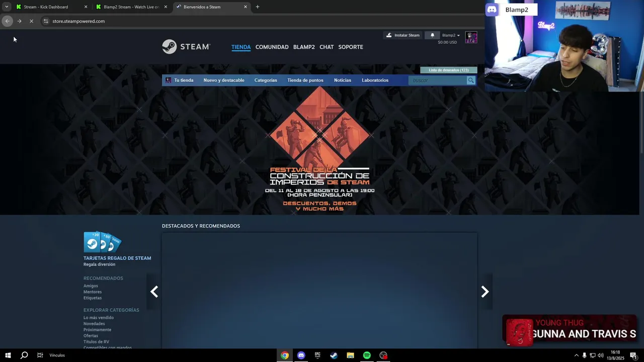Show hidden system tray icons
The width and height of the screenshot is (644, 362).
[x=576, y=355]
